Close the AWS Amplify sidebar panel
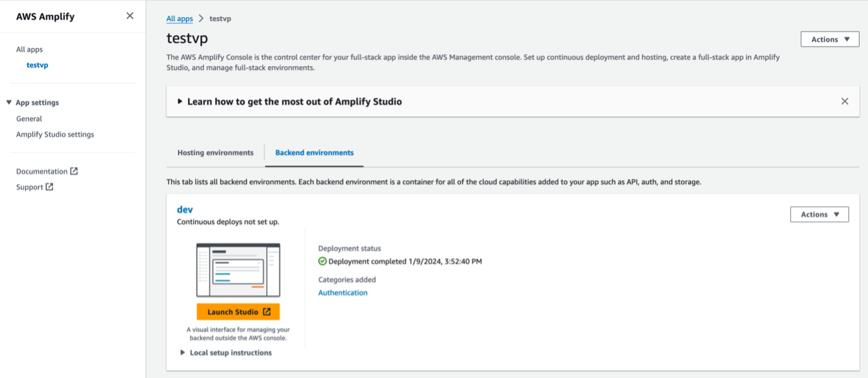The image size is (868, 378). click(x=130, y=16)
